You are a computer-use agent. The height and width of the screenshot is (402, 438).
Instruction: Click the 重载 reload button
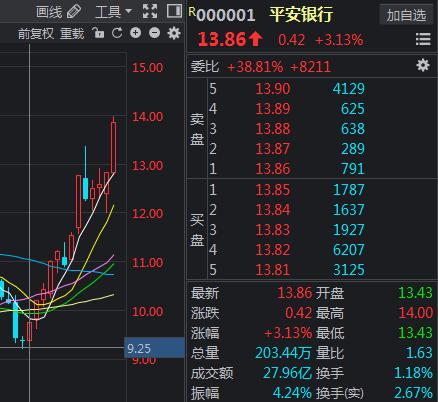(x=72, y=33)
